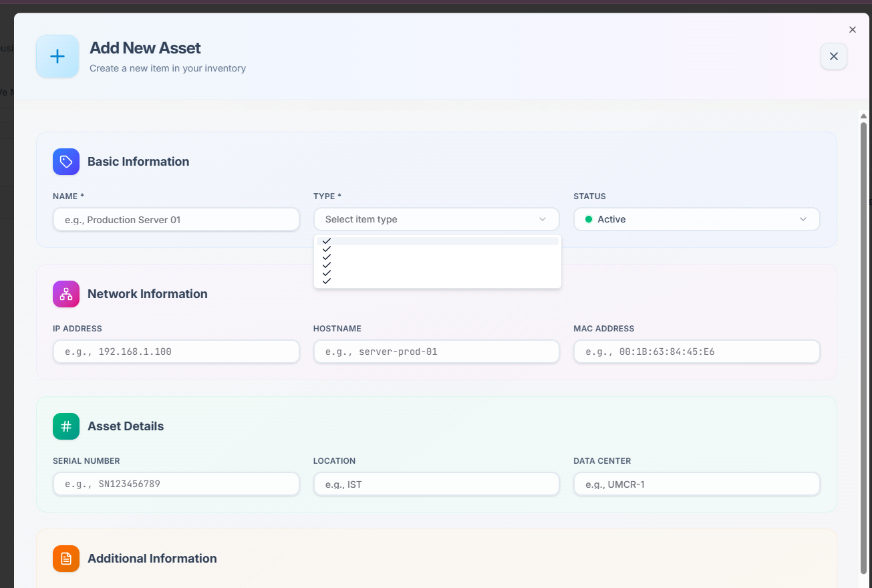Click the Network Information section title
Image resolution: width=872 pixels, height=588 pixels.
click(148, 294)
